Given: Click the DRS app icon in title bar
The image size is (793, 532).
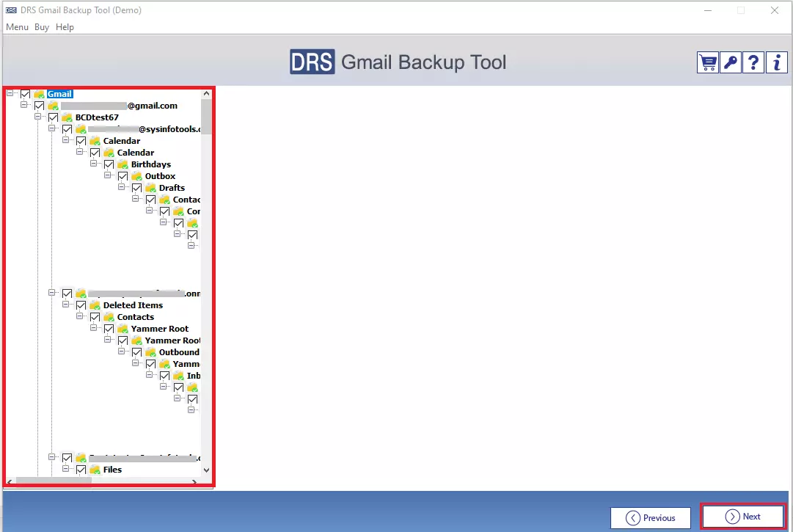Looking at the screenshot, I should [10, 10].
